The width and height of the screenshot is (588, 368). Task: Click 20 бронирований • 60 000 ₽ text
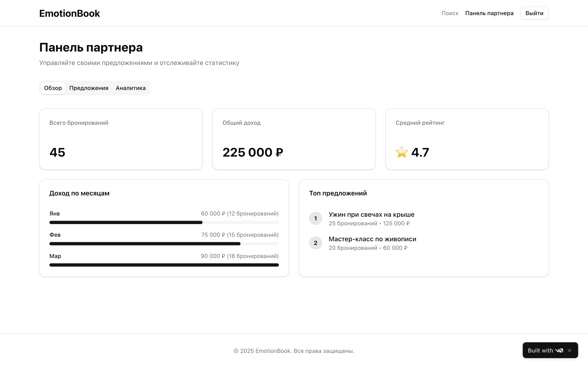click(368, 248)
